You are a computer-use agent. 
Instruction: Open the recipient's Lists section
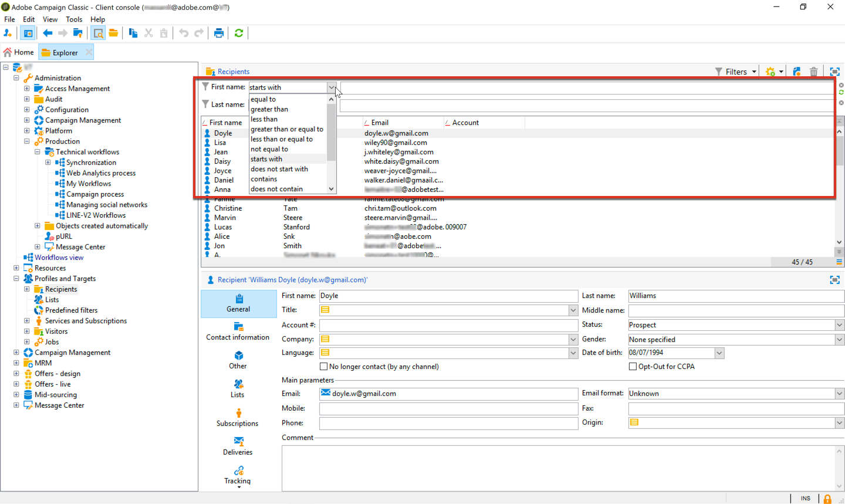238,388
